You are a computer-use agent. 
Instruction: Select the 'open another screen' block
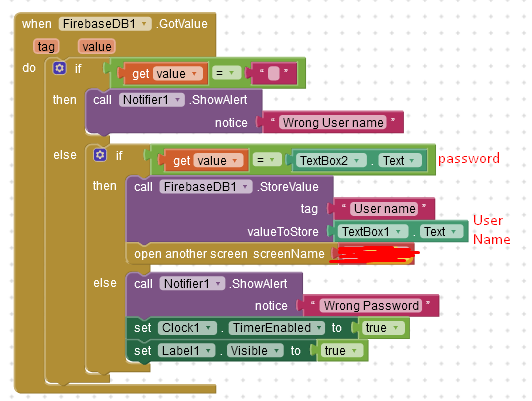coord(229,254)
